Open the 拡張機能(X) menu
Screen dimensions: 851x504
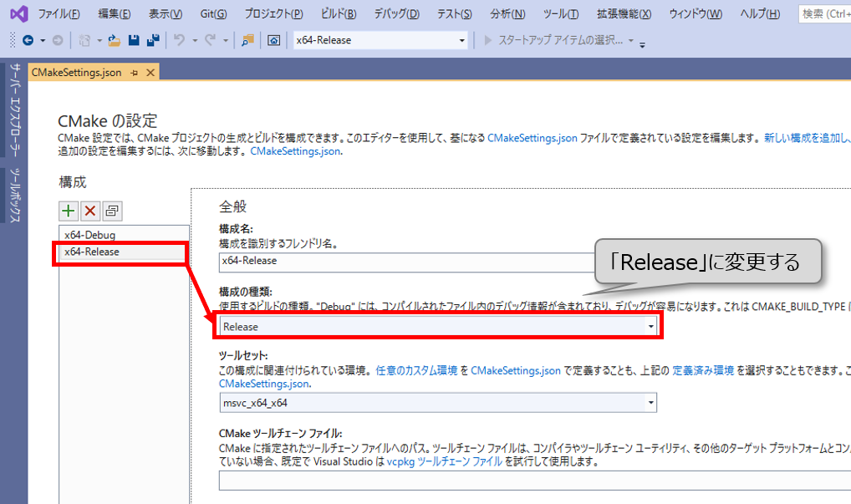(624, 13)
